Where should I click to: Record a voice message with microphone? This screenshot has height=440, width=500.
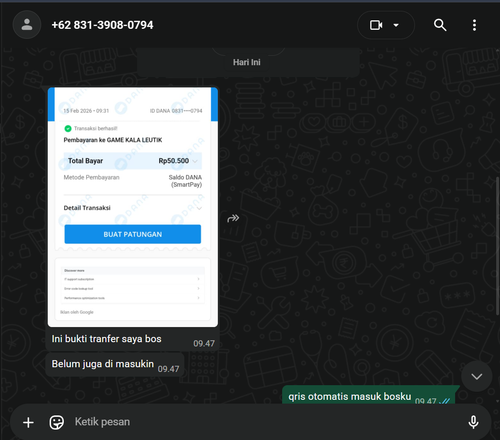[x=473, y=422]
